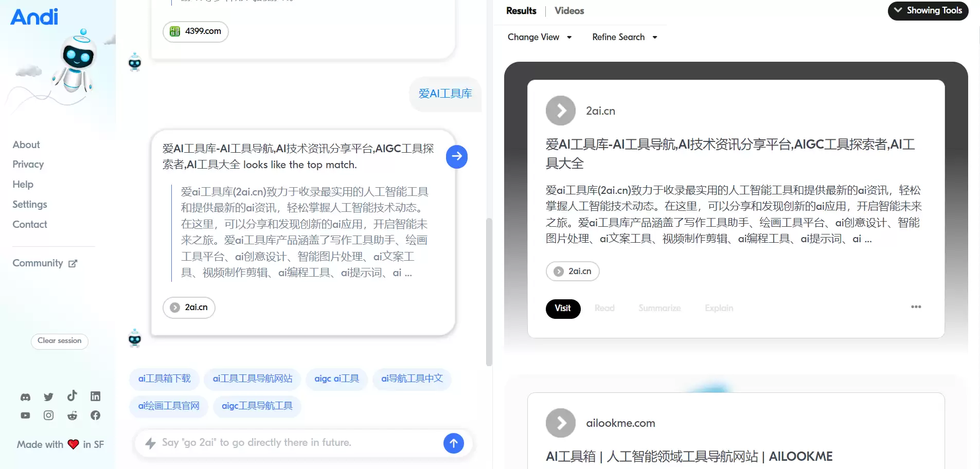Switch to the Results tab

521,11
